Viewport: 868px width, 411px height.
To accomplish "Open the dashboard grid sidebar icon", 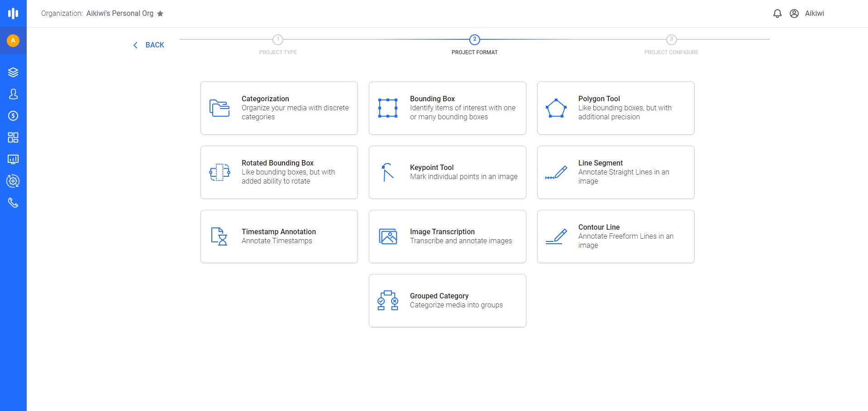I will pos(13,137).
